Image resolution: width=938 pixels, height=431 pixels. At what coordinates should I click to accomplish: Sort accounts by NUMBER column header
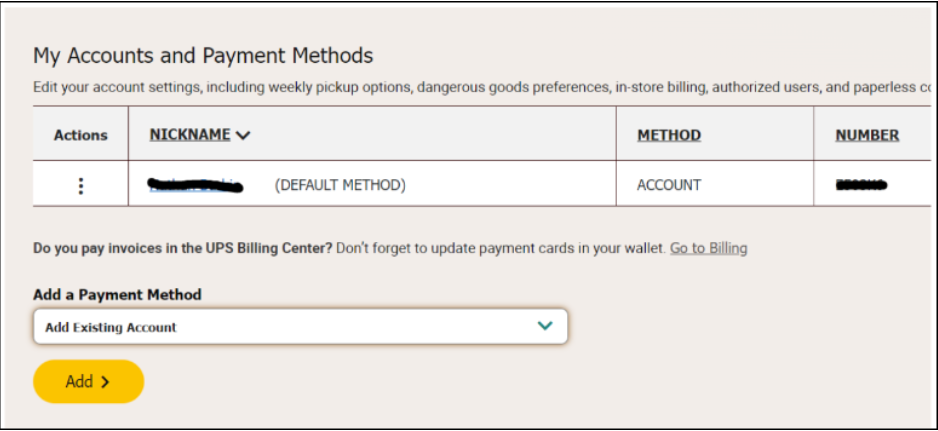(867, 135)
